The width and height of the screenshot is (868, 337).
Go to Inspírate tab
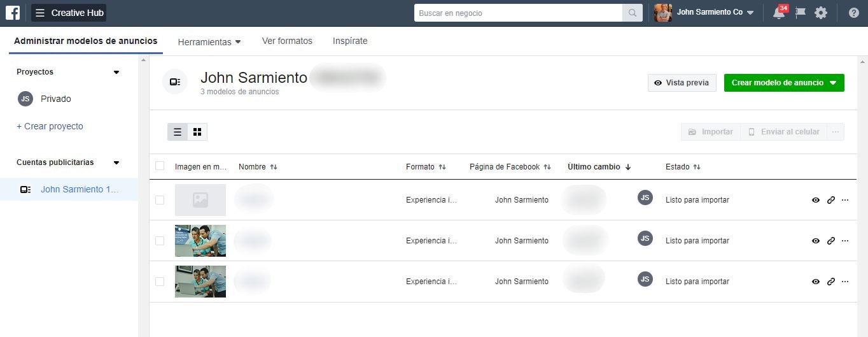click(x=350, y=41)
